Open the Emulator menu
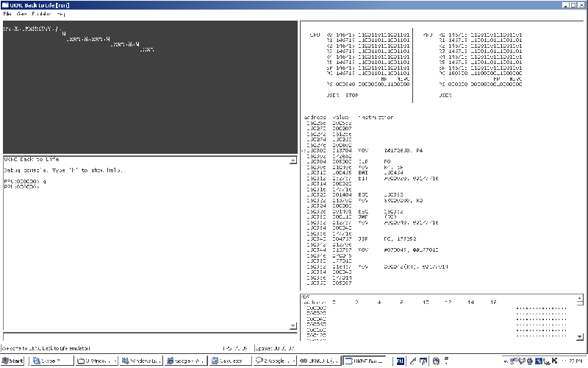588x368 pixels. [x=42, y=14]
